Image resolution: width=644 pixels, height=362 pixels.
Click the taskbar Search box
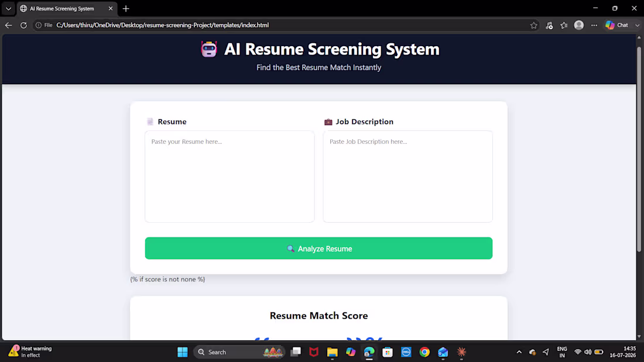coord(239,352)
